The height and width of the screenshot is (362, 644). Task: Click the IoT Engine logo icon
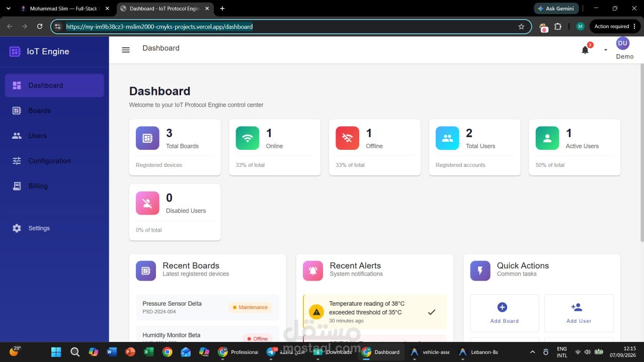tap(15, 51)
